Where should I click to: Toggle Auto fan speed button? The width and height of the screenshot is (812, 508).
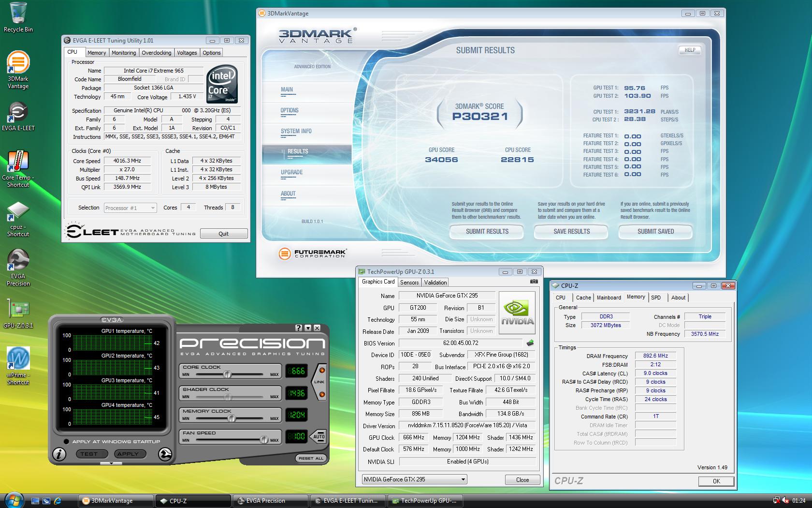tap(319, 436)
